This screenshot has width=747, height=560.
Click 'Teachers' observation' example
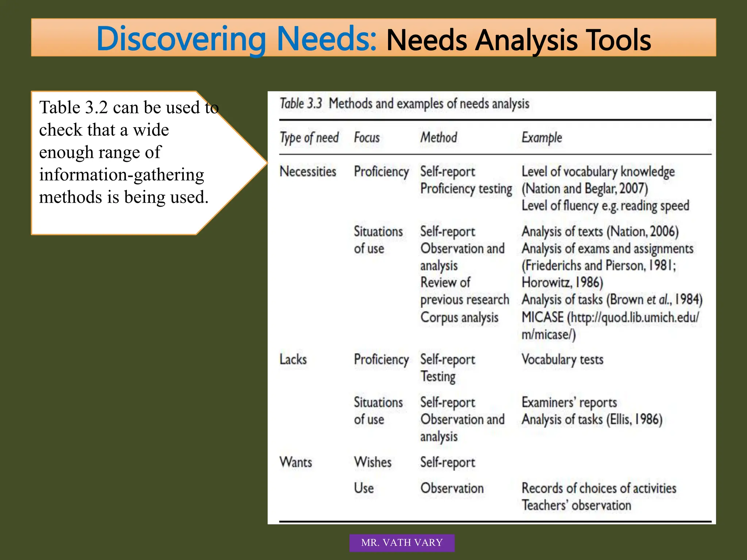pos(576,505)
